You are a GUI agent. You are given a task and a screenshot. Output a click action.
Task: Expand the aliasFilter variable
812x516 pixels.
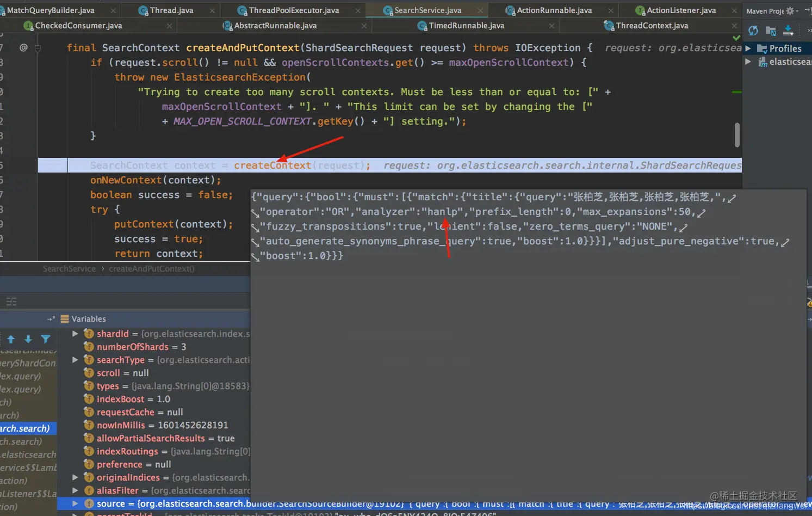click(x=76, y=490)
